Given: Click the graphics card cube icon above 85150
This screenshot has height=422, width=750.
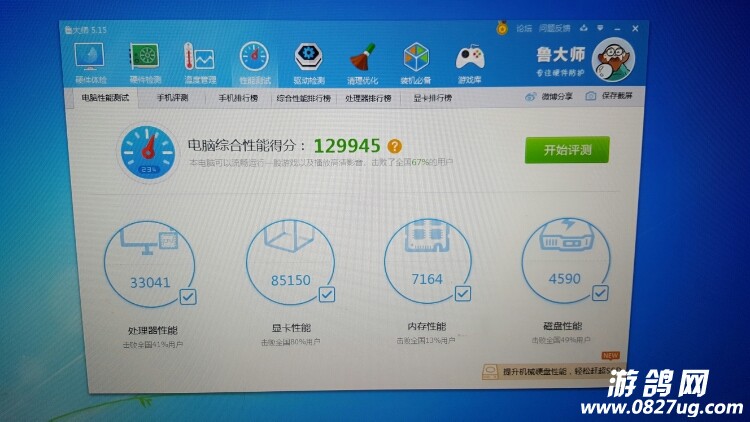Looking at the screenshot, I should click(289, 236).
